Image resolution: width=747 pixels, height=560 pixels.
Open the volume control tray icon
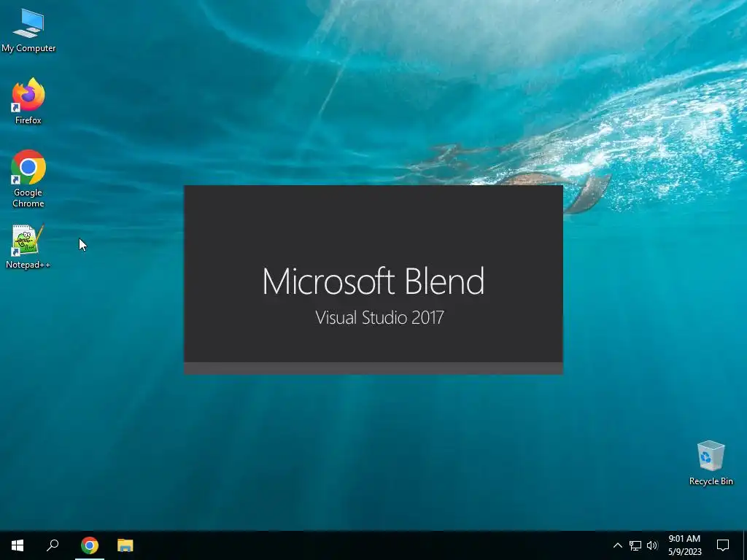tap(652, 545)
